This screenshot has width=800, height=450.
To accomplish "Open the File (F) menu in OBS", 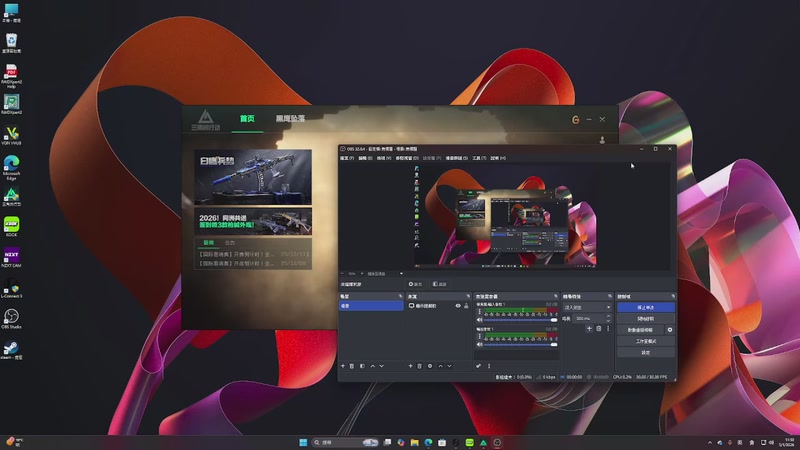I will (x=347, y=158).
